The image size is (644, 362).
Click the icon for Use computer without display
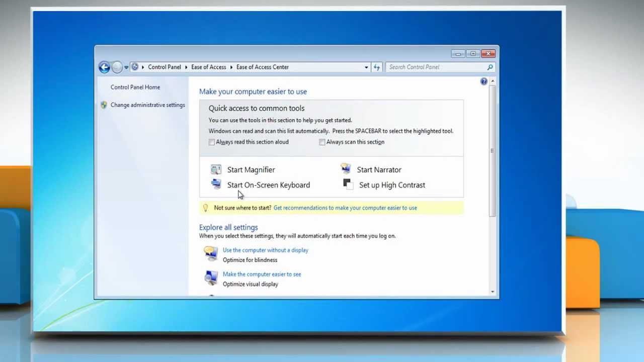[211, 253]
